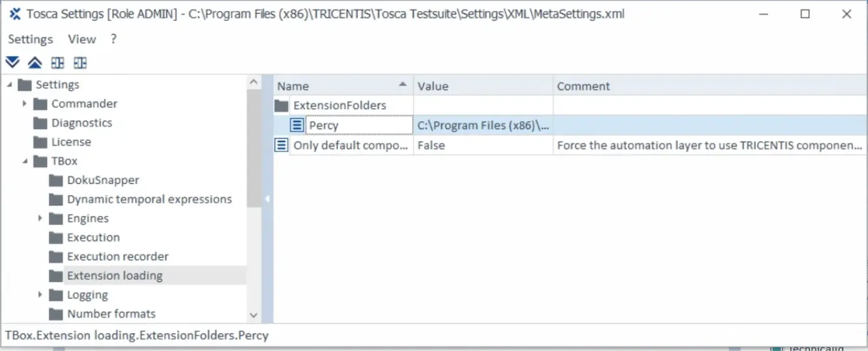The image size is (868, 351).
Task: Expand the Logging tree node
Action: (40, 295)
